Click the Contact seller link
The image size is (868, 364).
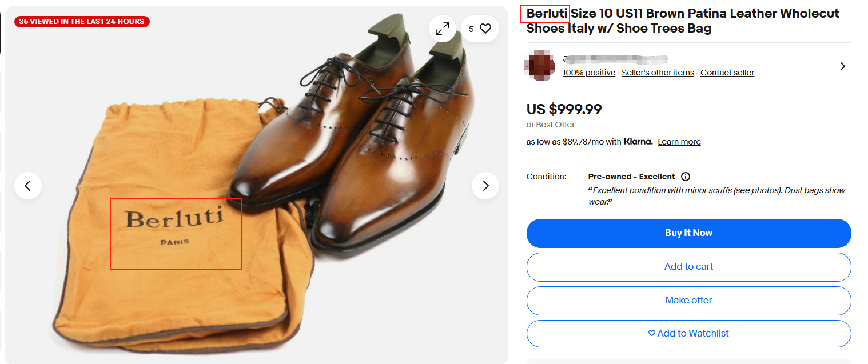727,73
